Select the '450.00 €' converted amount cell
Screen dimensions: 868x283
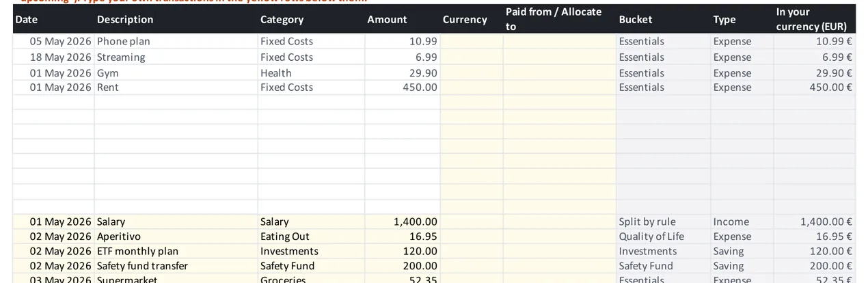coord(814,87)
